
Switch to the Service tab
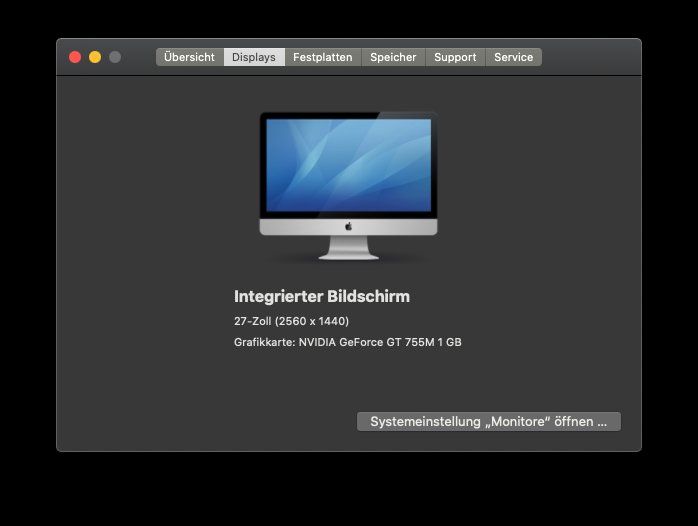[514, 57]
